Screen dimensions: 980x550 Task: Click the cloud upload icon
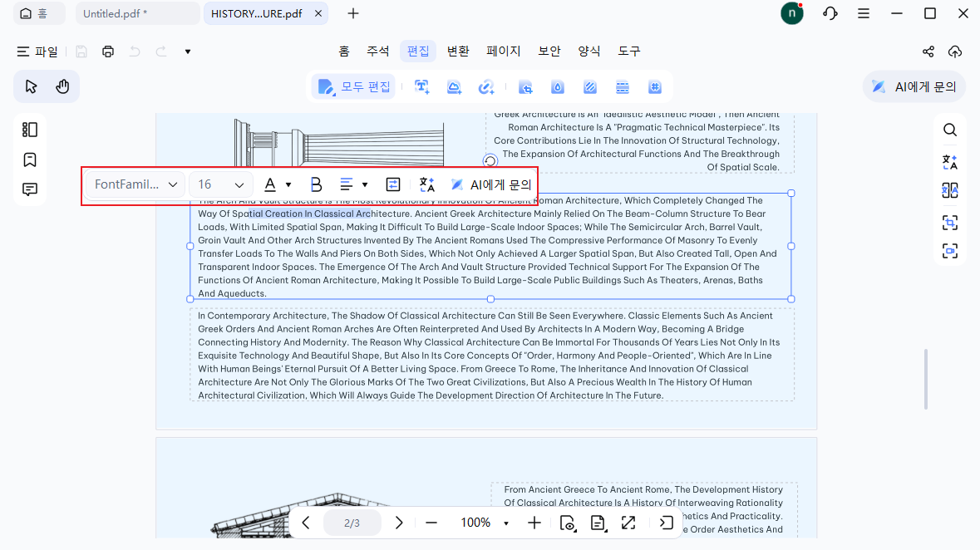tap(955, 52)
